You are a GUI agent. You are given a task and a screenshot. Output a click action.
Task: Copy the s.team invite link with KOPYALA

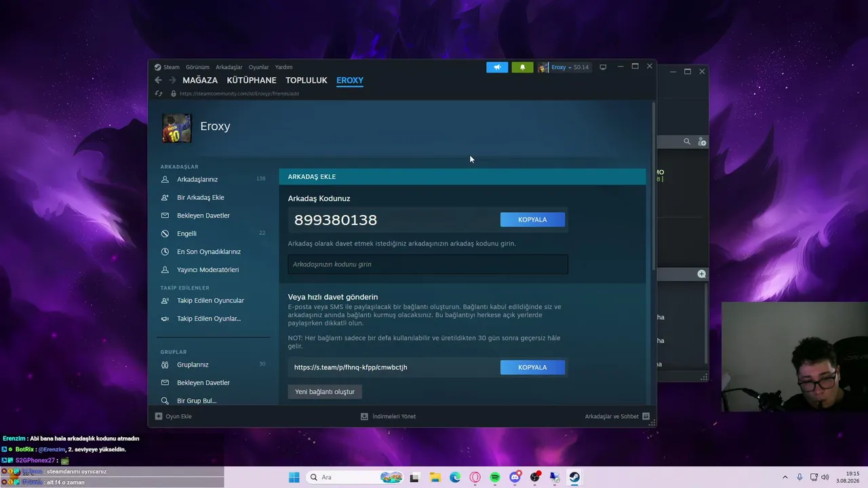pyautogui.click(x=532, y=367)
